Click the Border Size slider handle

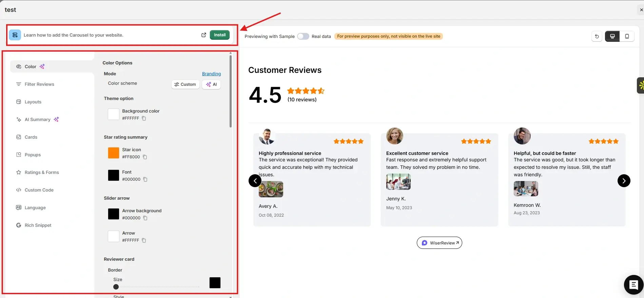pyautogui.click(x=116, y=287)
